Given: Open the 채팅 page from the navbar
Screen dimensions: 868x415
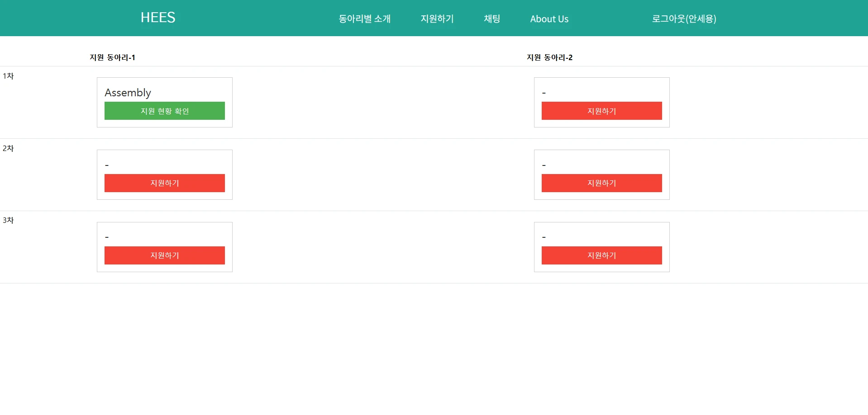Looking at the screenshot, I should click(492, 19).
